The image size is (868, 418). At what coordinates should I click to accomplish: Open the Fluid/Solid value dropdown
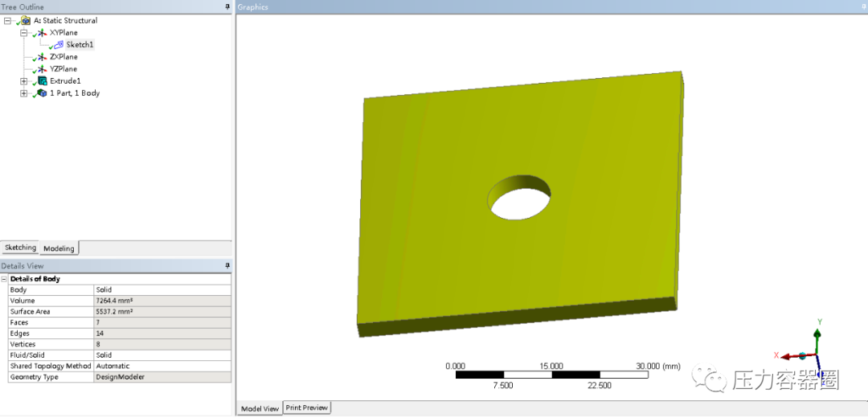pos(162,355)
